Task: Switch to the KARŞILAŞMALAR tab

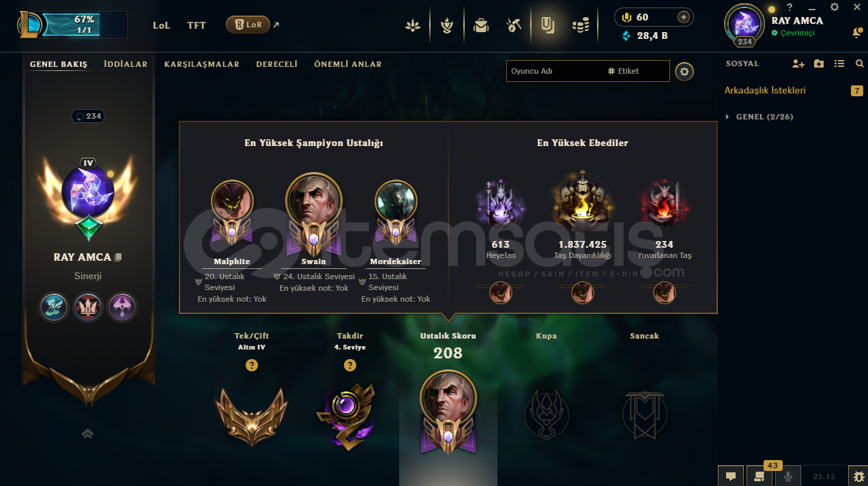Action: (x=202, y=64)
